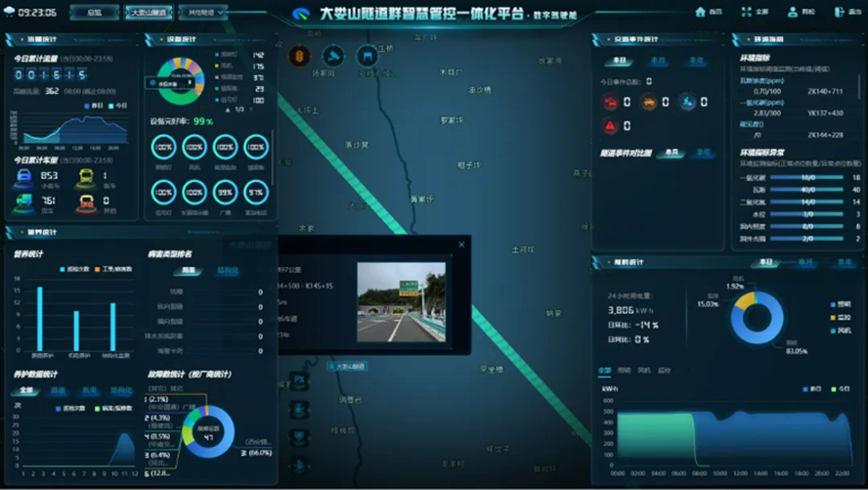Screen dimensions: 868x490
Task: Click the 31 (66.0%) fault donut label
Action: [x=256, y=453]
